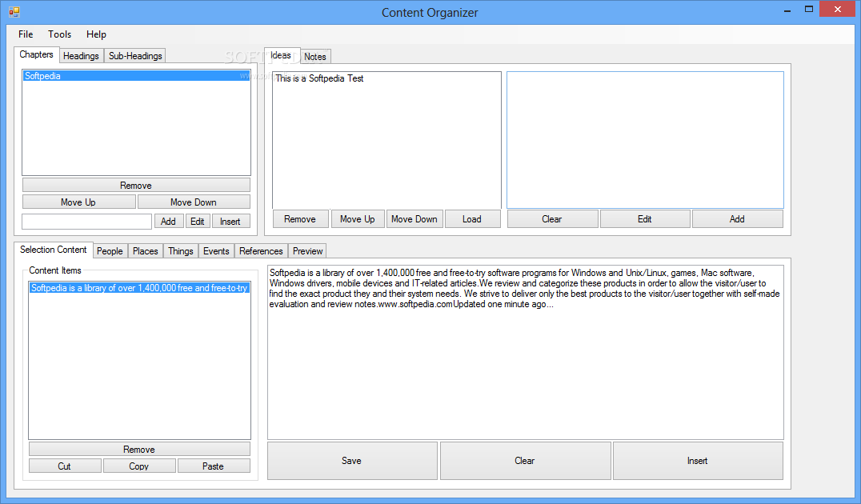Open the References tab
This screenshot has height=504, width=861.
pyautogui.click(x=262, y=251)
